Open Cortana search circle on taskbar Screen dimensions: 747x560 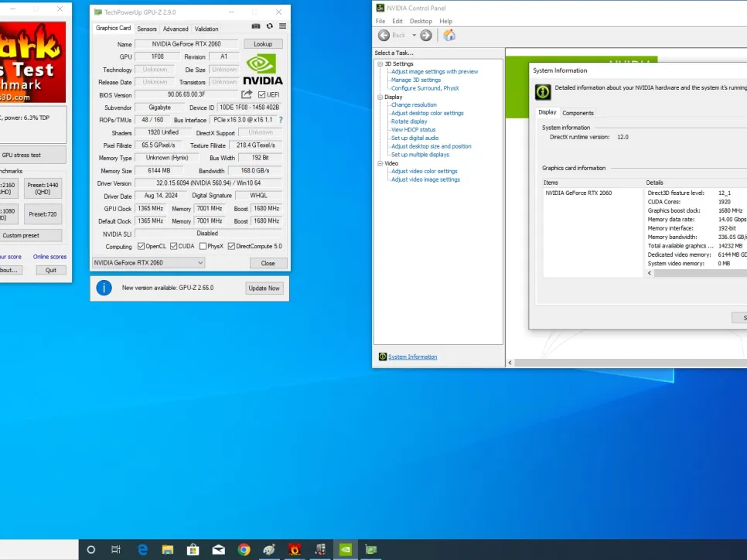pos(91,549)
